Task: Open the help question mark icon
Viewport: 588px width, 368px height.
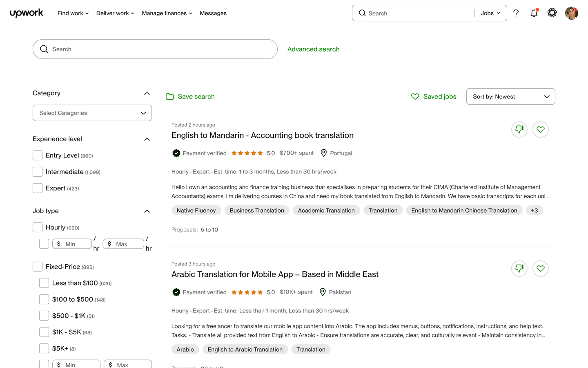Action: (516, 13)
